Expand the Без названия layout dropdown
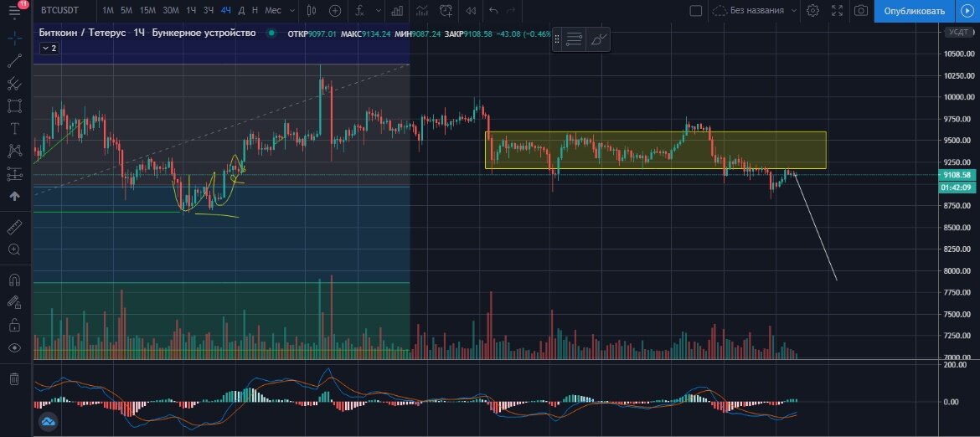980x437 pixels. [x=794, y=11]
